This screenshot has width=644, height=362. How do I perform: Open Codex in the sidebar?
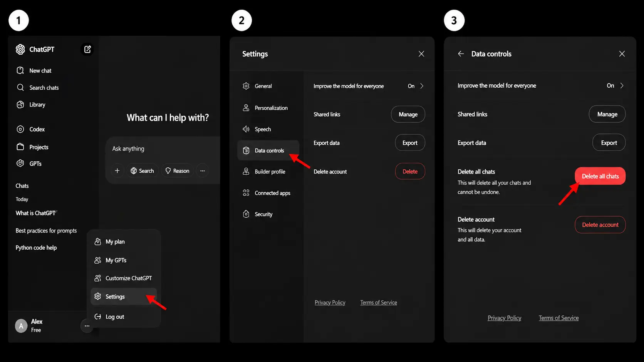pyautogui.click(x=30, y=129)
